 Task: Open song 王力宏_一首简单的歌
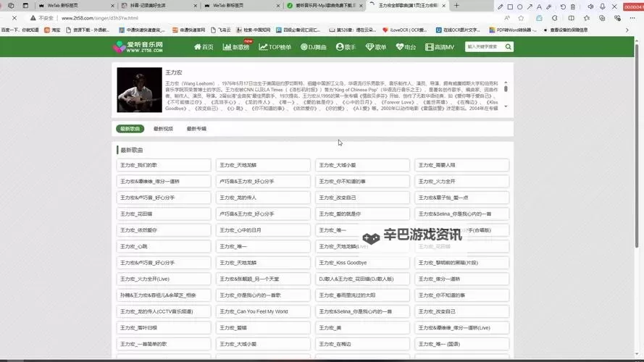(x=164, y=344)
